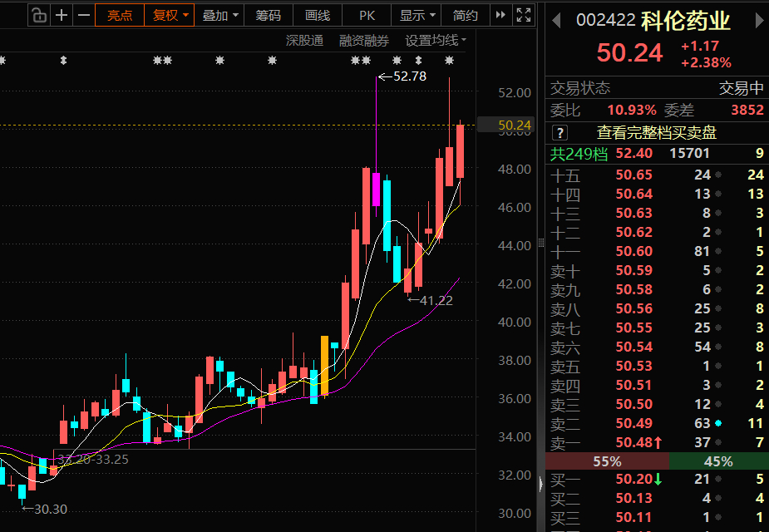769x532 pixels.
Task: Go to next stock with right arrow
Action: pos(758,21)
